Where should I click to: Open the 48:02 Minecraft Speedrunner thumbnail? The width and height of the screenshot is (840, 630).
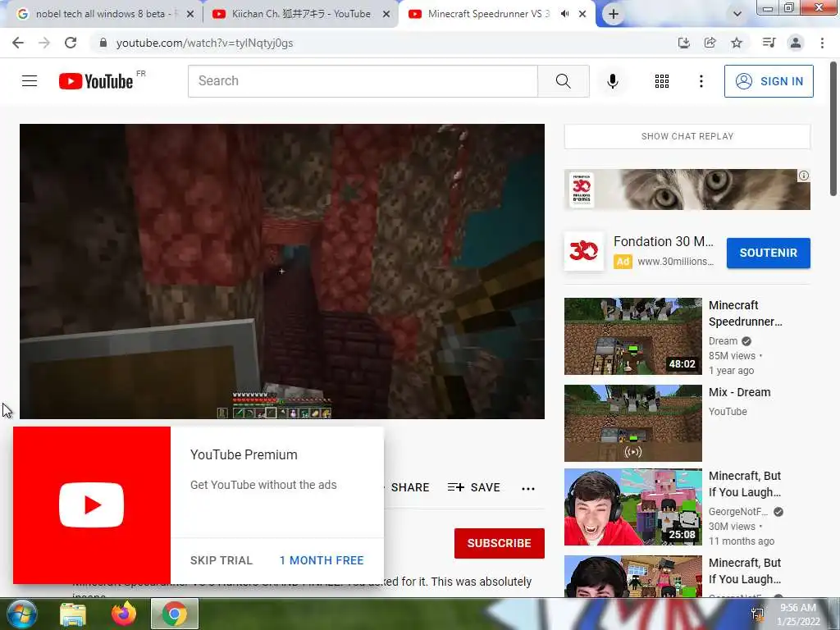pyautogui.click(x=632, y=336)
